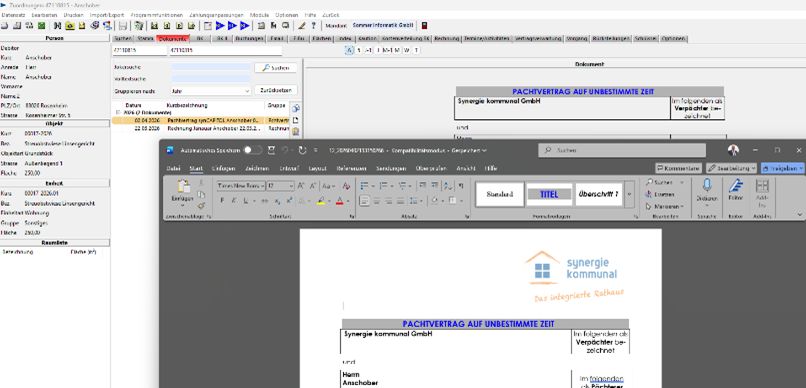Switch to the Einfügen tab in Word

point(224,168)
